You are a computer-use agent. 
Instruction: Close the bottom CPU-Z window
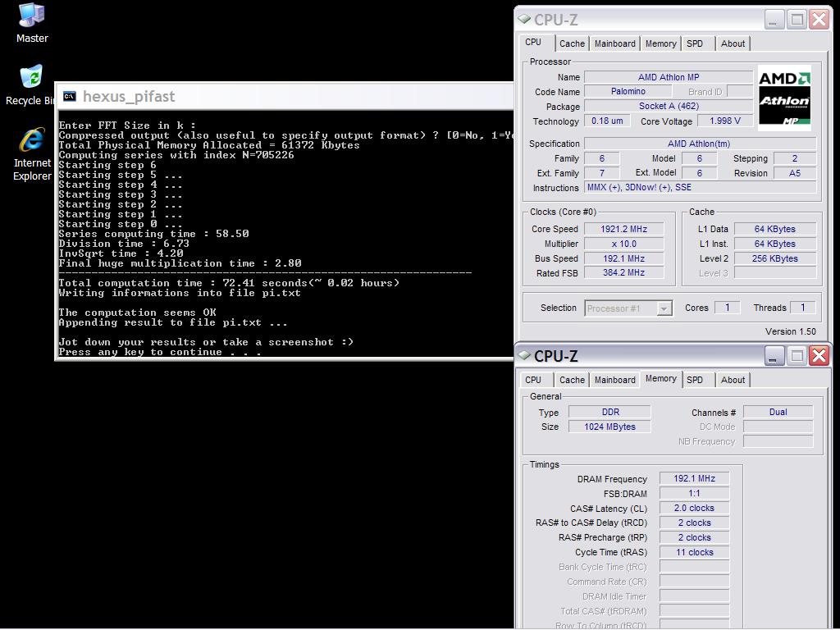(819, 356)
